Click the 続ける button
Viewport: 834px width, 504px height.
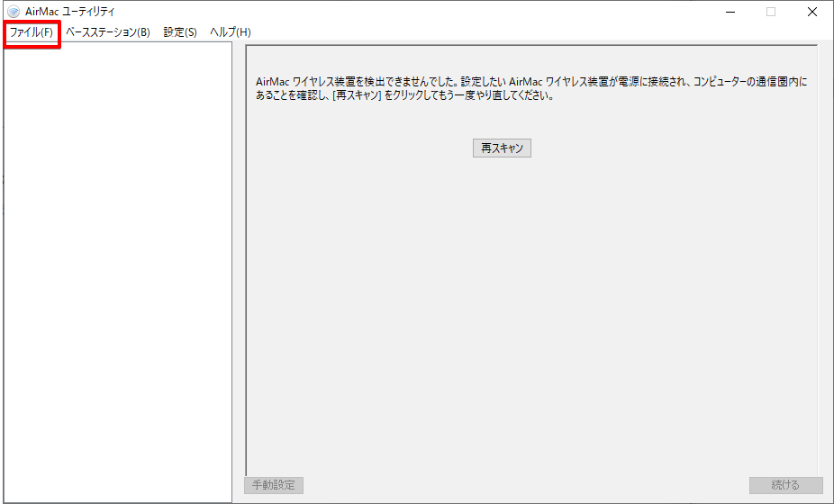point(785,485)
